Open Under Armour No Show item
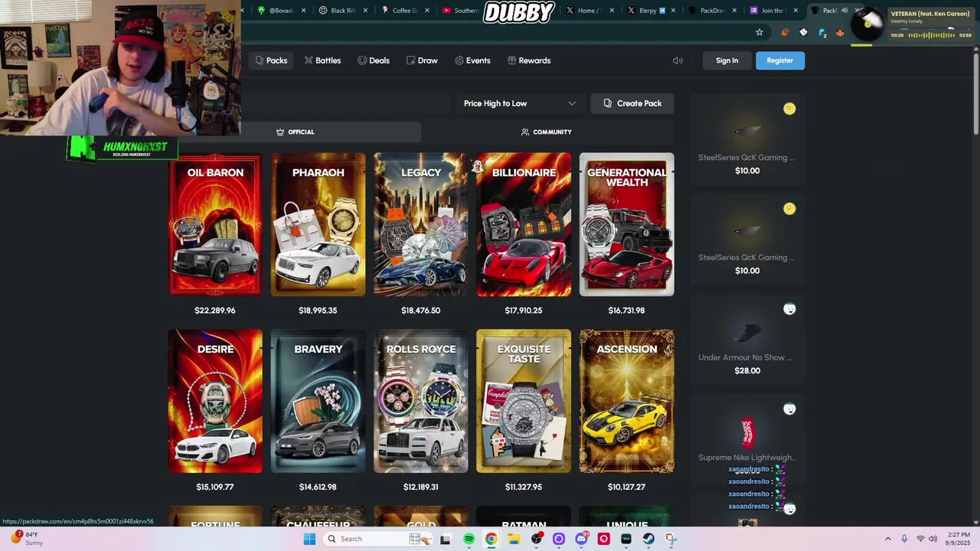This screenshot has height=551, width=980. 747,342
